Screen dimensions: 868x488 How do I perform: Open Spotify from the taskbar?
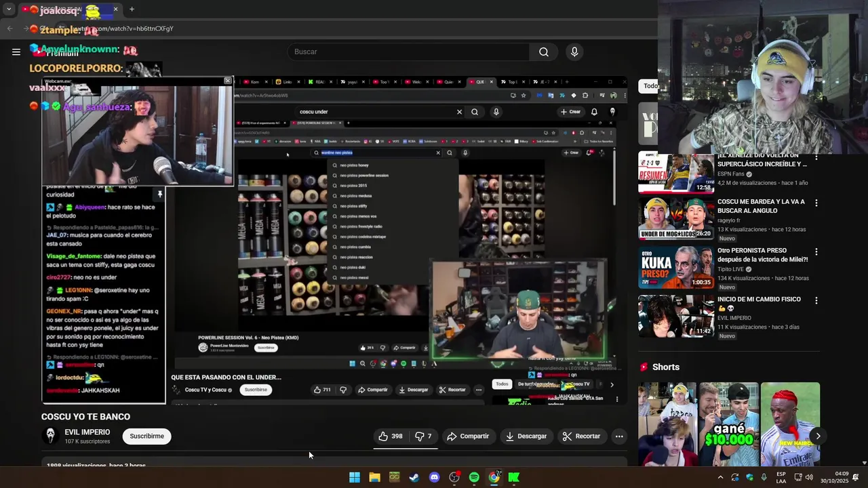474,477
